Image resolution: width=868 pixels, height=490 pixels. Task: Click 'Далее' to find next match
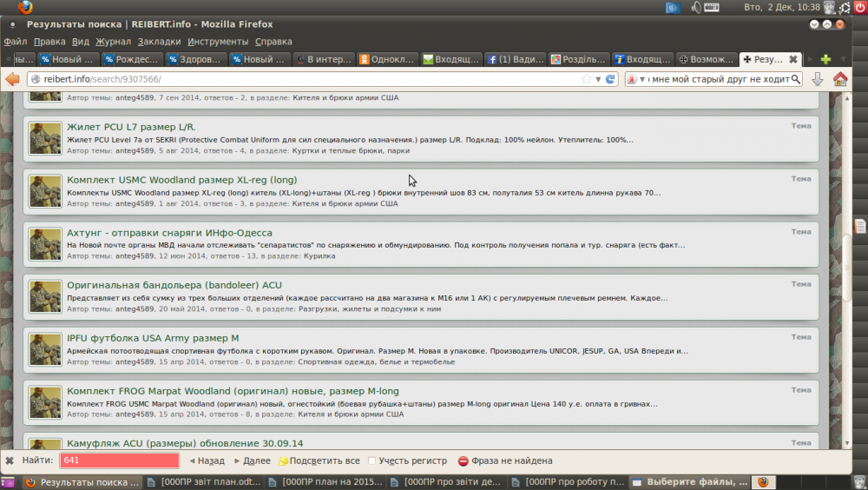pyautogui.click(x=251, y=460)
